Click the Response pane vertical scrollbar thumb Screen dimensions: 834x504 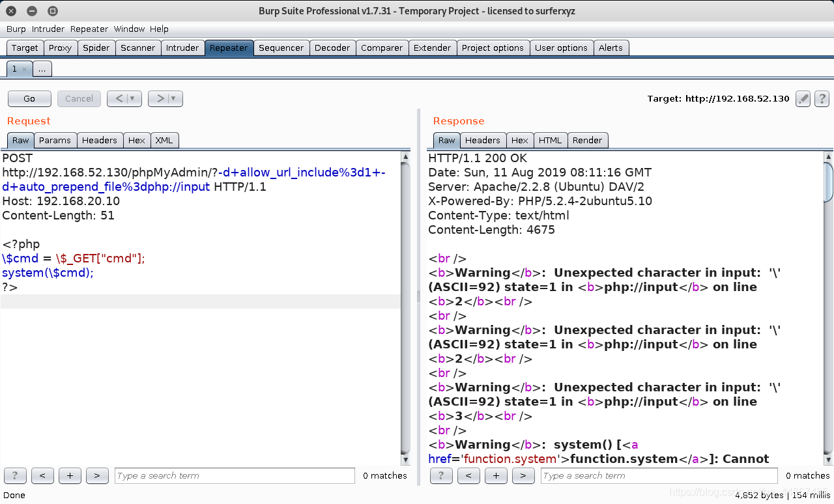pos(828,182)
